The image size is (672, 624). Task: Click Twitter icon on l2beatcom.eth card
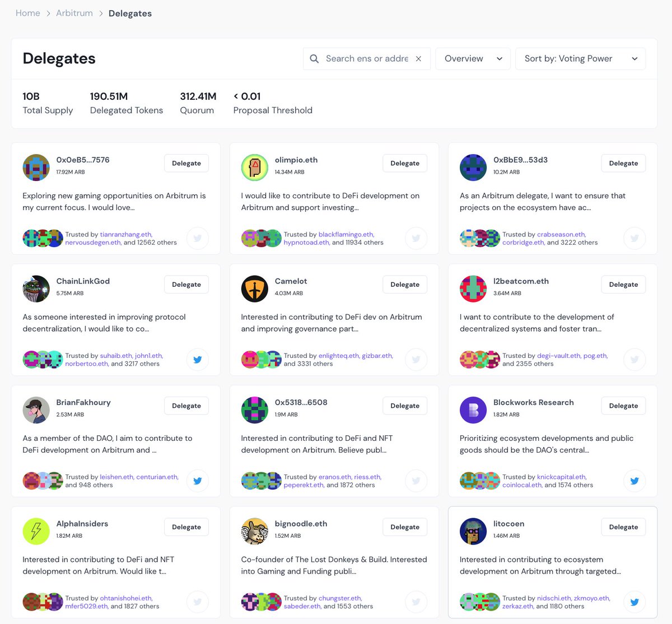[x=634, y=360]
